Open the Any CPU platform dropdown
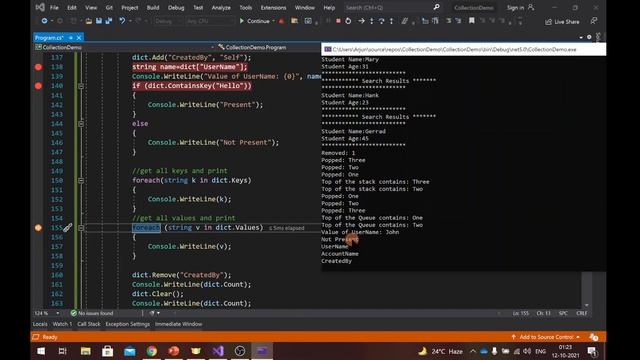This screenshot has height=360, width=640. pyautogui.click(x=210, y=21)
